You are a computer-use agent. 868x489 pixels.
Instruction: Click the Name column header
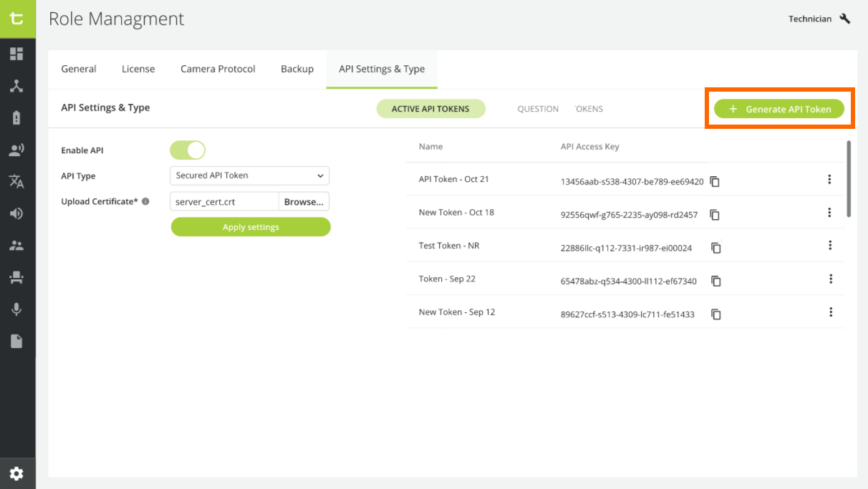pos(431,146)
